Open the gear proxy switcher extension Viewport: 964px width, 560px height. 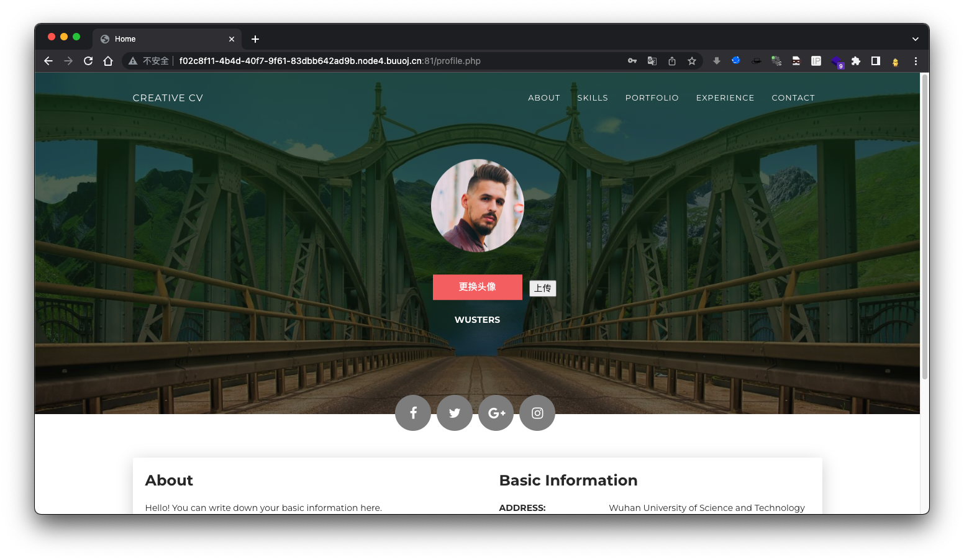coord(776,61)
